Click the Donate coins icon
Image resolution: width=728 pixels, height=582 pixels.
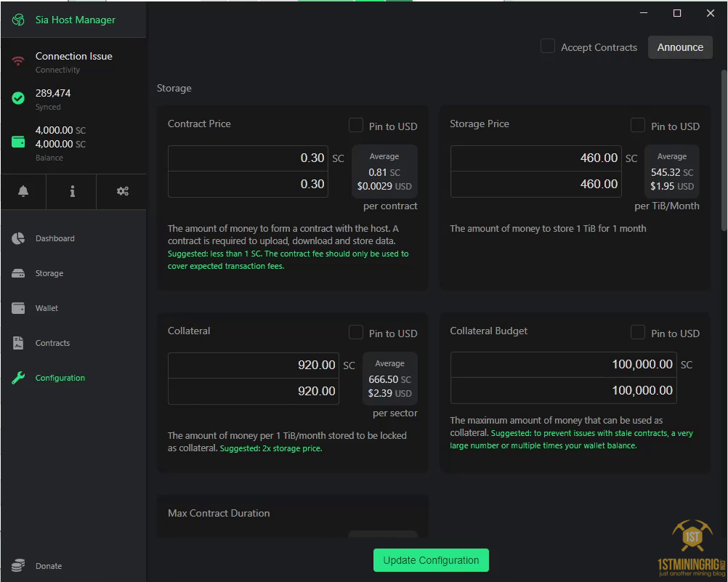[18, 565]
